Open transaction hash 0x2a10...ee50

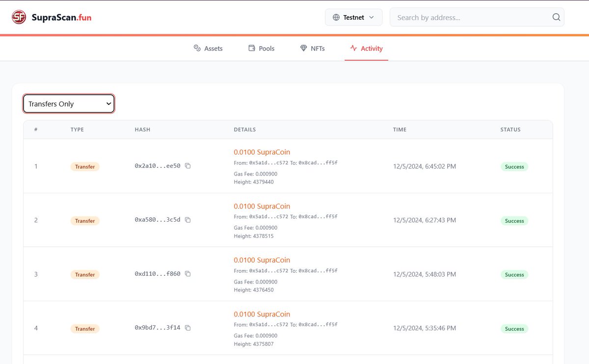[x=158, y=166]
